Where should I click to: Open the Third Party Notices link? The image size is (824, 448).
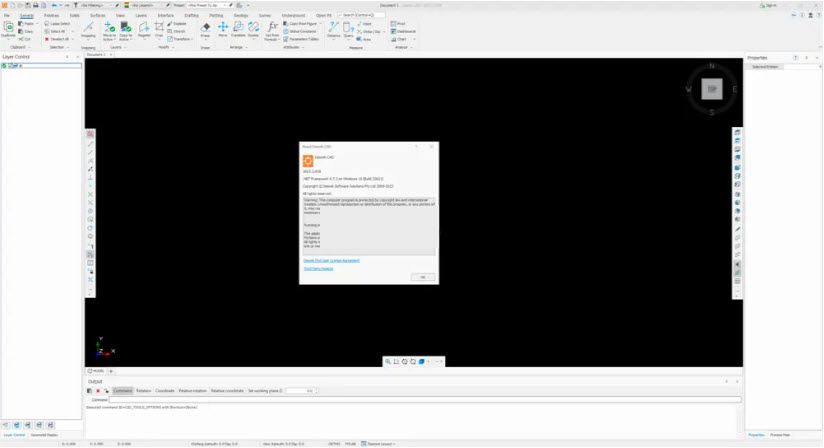[318, 269]
